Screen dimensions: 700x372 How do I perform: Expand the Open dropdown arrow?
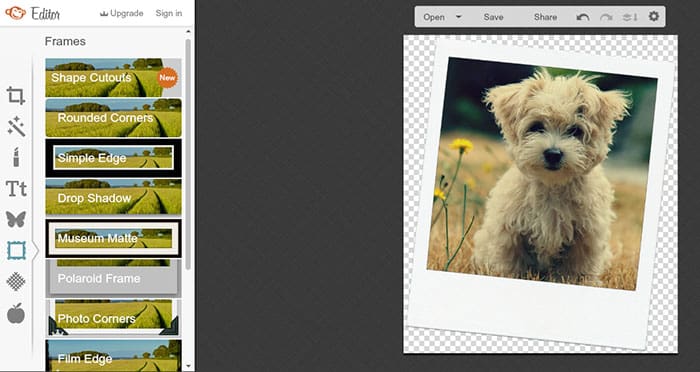[x=458, y=17]
